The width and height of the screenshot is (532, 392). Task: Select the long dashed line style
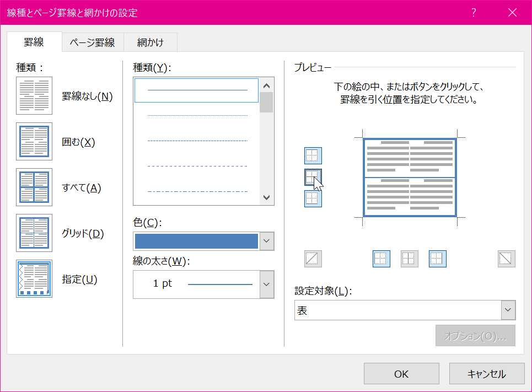point(196,167)
